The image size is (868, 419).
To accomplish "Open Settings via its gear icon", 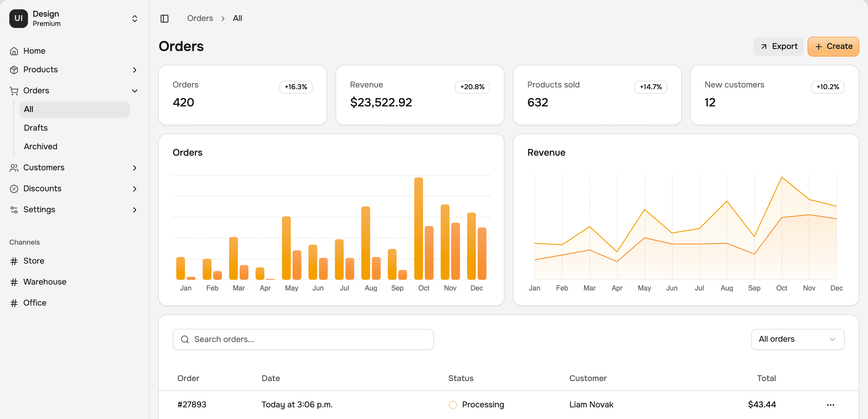I will [x=14, y=209].
